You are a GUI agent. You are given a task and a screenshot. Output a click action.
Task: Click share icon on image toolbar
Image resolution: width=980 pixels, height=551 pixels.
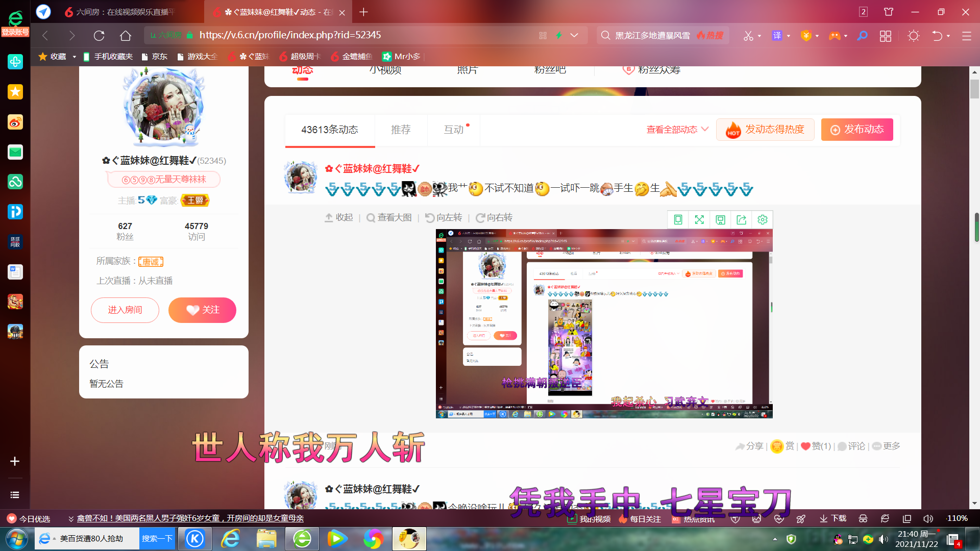pos(741,219)
